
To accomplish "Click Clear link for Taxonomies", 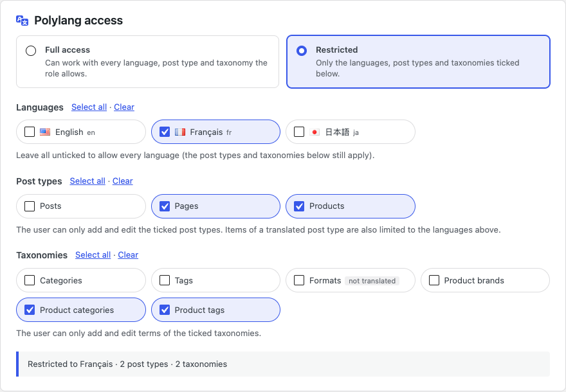I will tap(128, 255).
